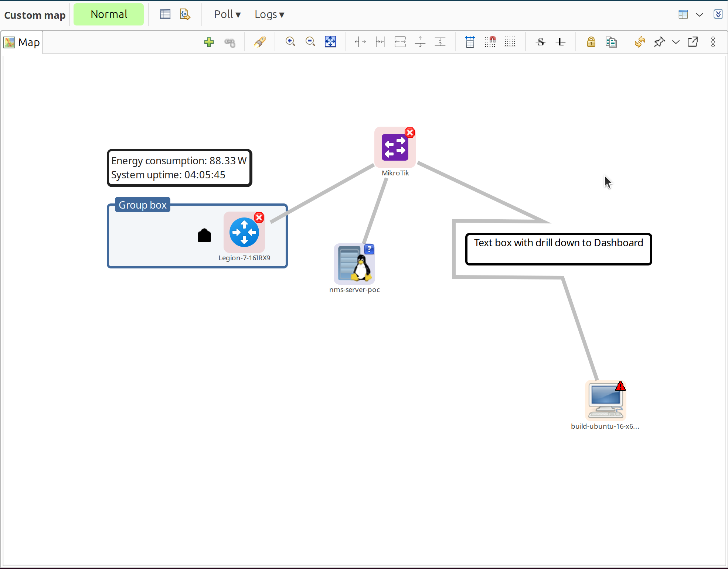Image resolution: width=728 pixels, height=569 pixels.
Task: Open the Logs dropdown menu
Action: click(x=269, y=14)
